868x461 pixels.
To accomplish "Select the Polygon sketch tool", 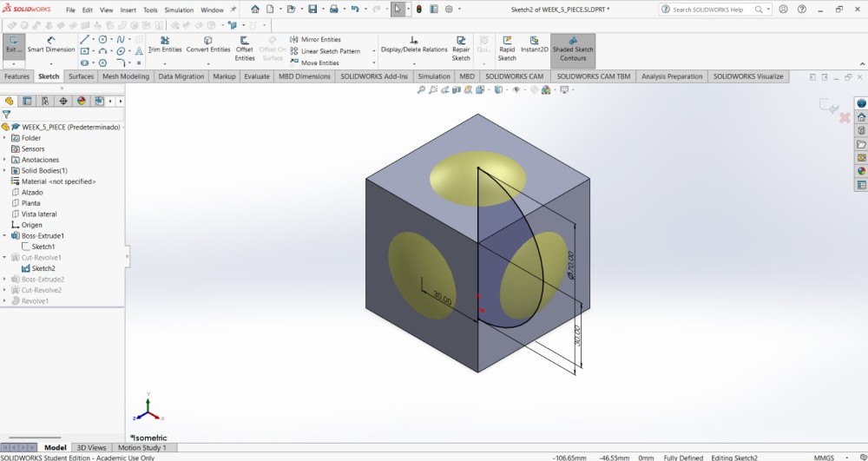I will (102, 63).
